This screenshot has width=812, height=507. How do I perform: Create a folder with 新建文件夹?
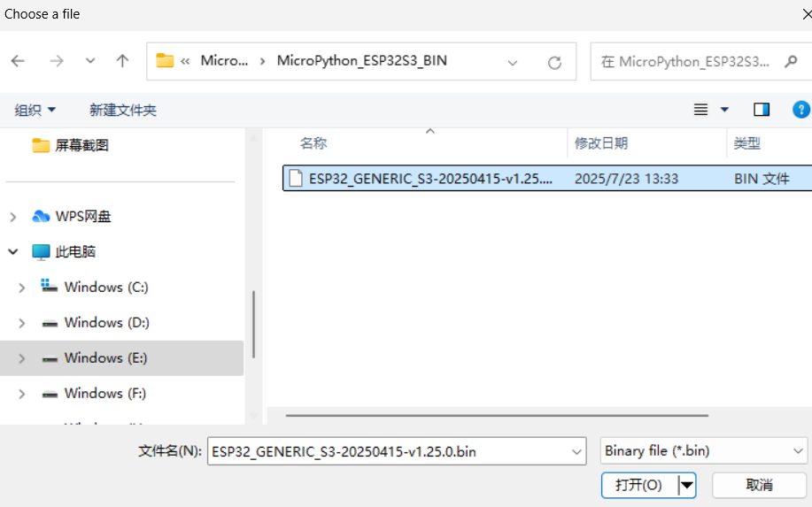point(123,110)
